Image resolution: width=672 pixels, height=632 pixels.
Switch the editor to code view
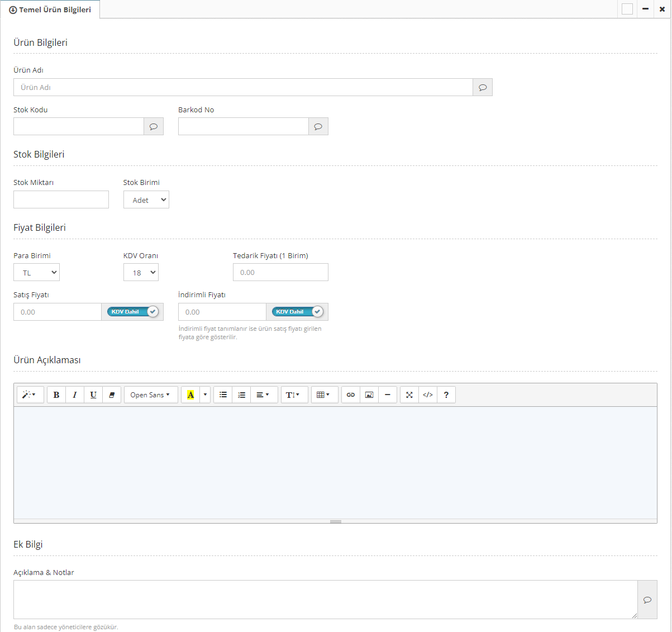(x=428, y=395)
